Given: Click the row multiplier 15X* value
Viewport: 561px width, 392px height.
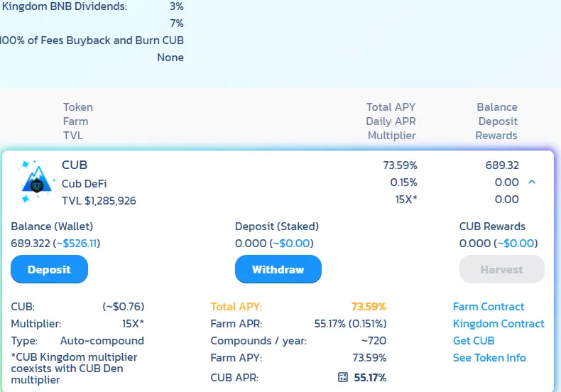Looking at the screenshot, I should pyautogui.click(x=406, y=200).
